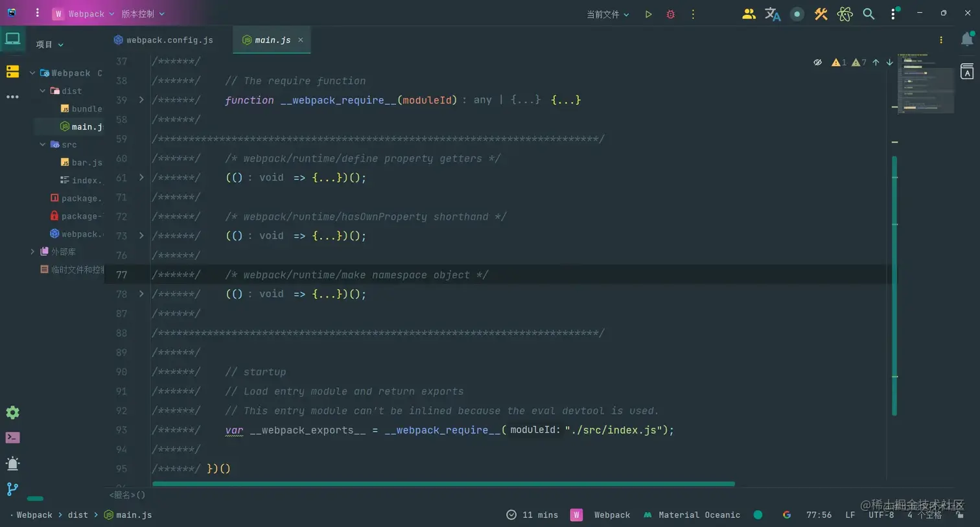The height and width of the screenshot is (527, 980).
Task: Show more tool windows ellipsis
Action: 12,97
